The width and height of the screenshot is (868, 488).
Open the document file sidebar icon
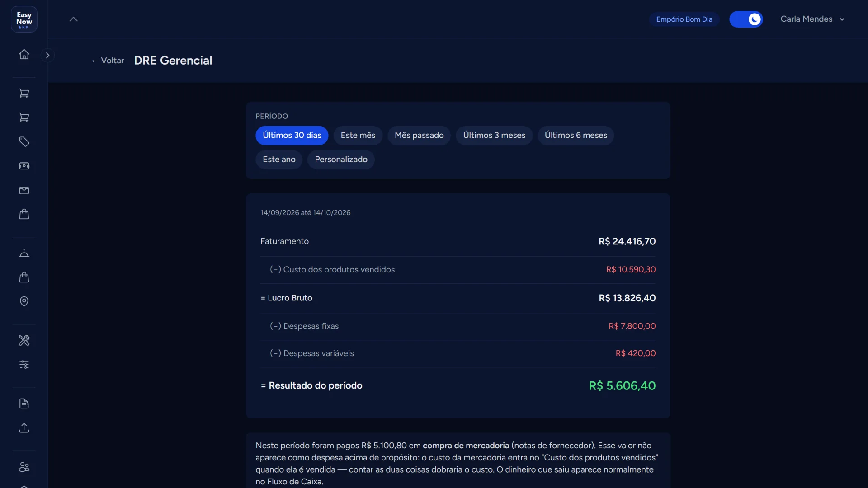click(24, 404)
